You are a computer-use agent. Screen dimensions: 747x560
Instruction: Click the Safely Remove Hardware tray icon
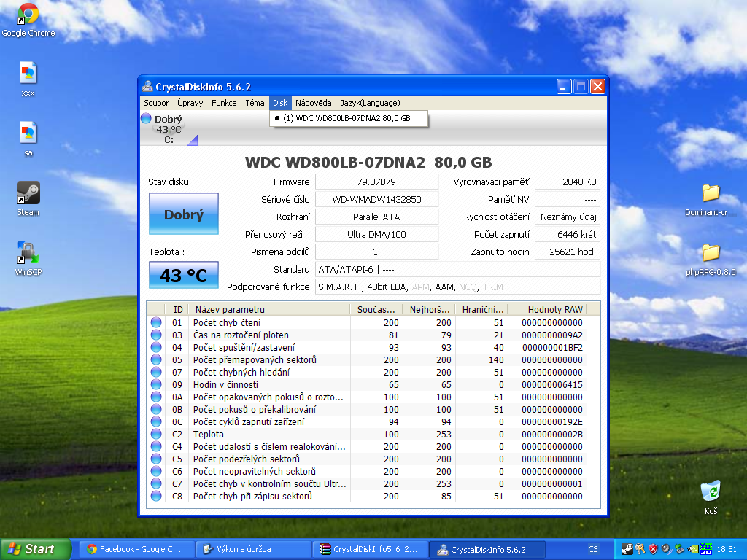(x=679, y=549)
